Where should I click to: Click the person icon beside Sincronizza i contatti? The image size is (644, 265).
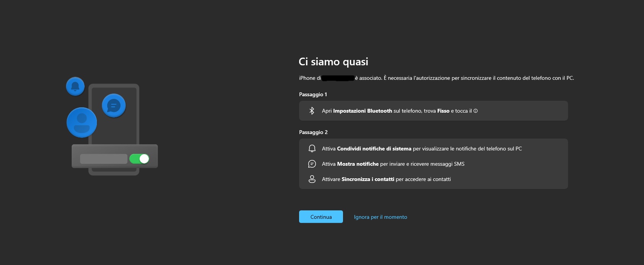312,179
